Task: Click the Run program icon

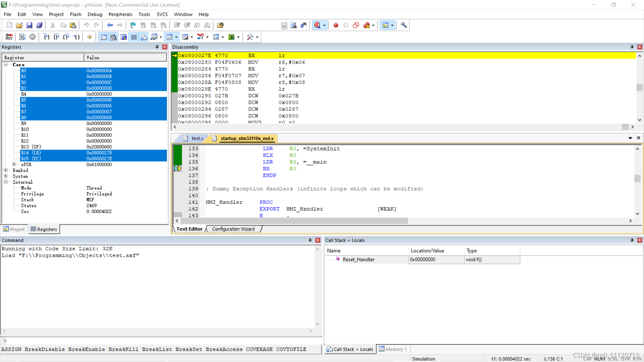Action: click(x=22, y=37)
